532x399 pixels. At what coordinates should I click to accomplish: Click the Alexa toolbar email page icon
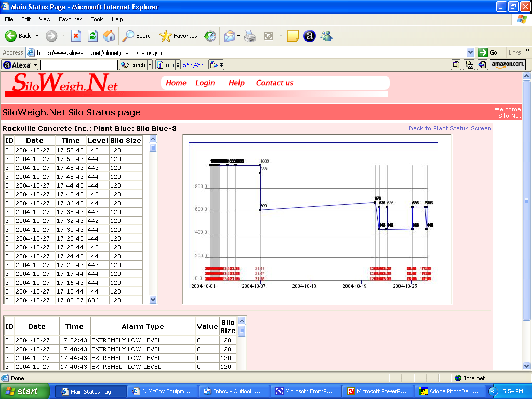[469, 64]
